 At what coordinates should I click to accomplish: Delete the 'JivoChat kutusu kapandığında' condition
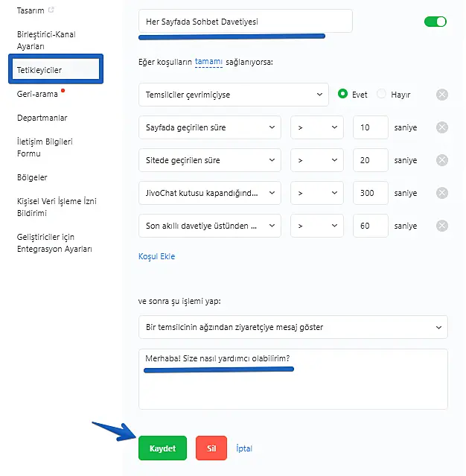click(x=441, y=193)
